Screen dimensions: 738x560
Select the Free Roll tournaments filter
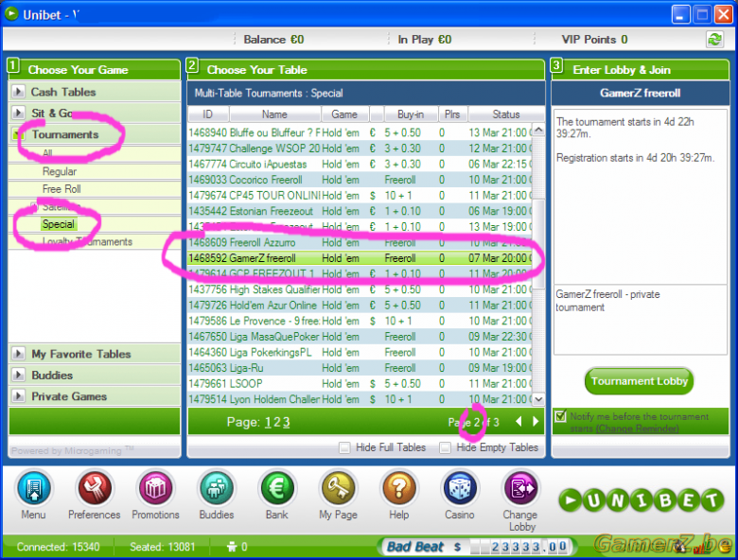61,189
